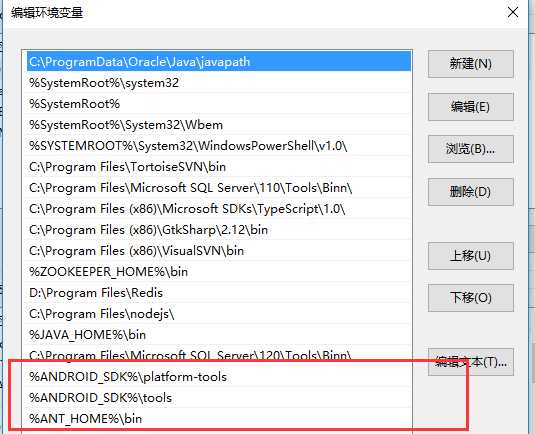The height and width of the screenshot is (434, 535).
Task: Move entry down with 下移(O)
Action: 471,298
